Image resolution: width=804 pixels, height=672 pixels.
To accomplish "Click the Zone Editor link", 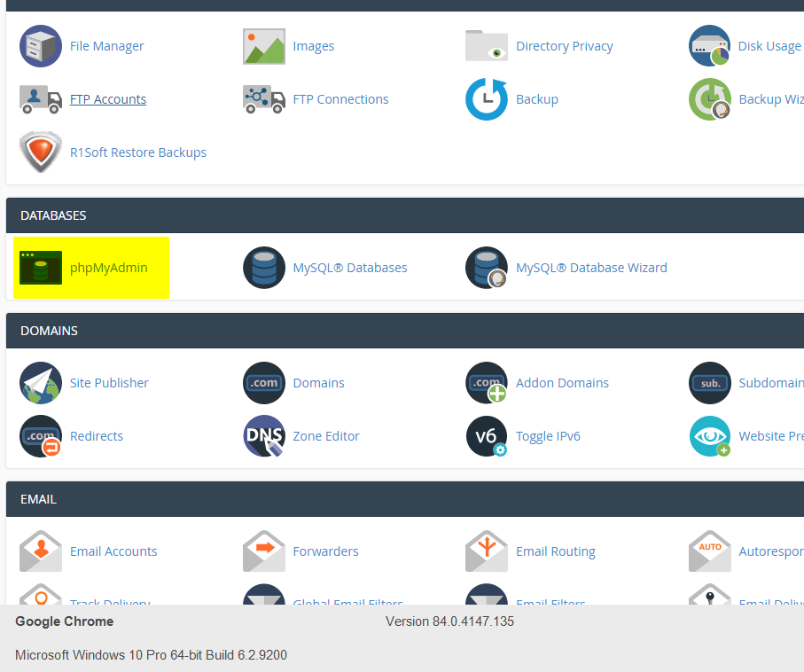I will point(326,436).
